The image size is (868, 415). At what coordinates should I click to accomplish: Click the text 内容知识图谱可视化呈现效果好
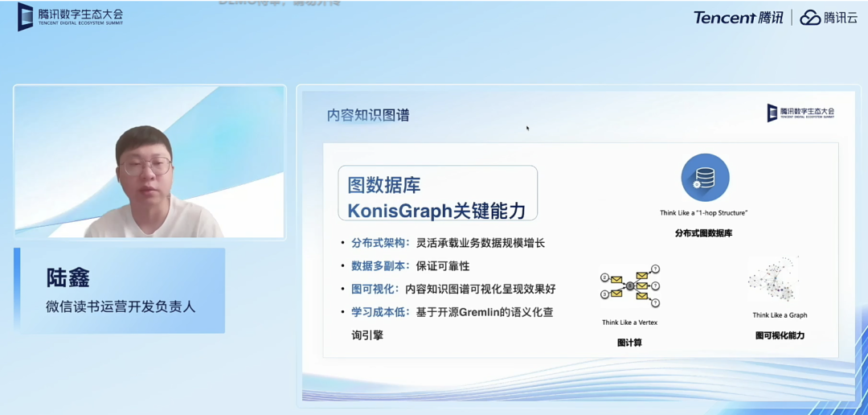coord(481,290)
